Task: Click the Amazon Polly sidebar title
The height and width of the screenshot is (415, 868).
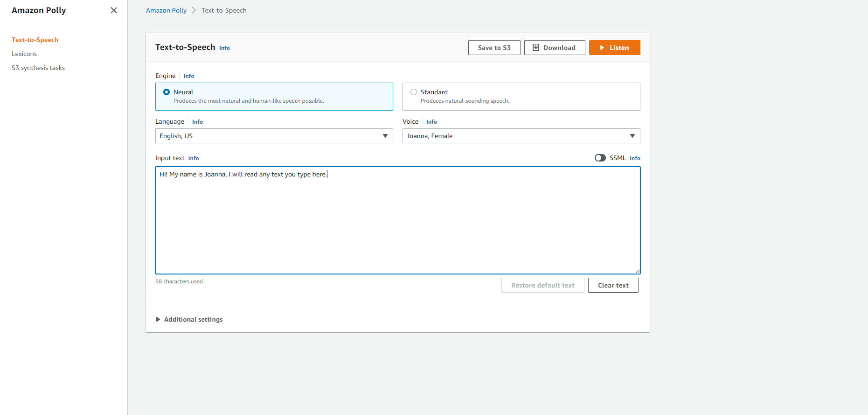Action: coord(39,10)
